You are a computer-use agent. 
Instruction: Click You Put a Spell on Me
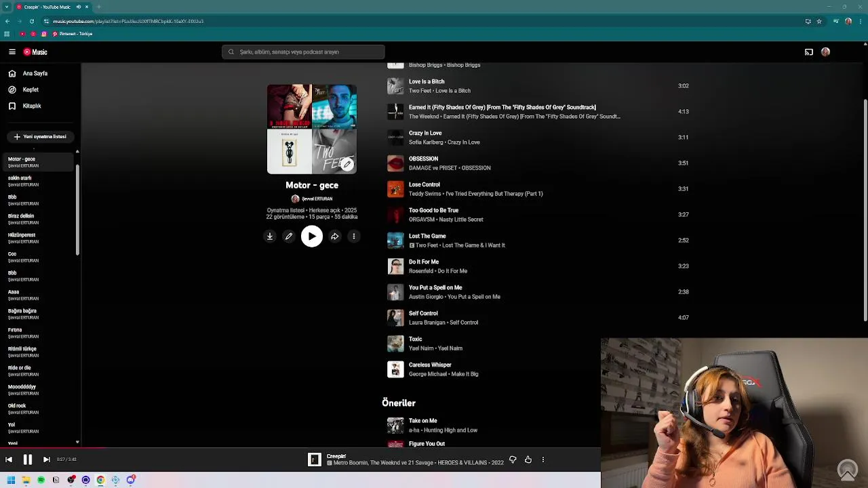pos(435,287)
